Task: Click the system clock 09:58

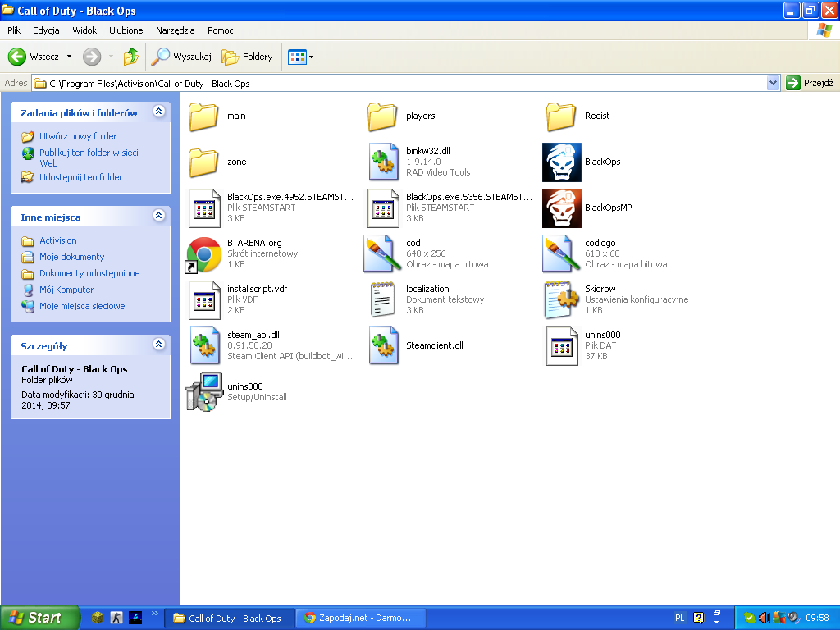Action: [817, 618]
